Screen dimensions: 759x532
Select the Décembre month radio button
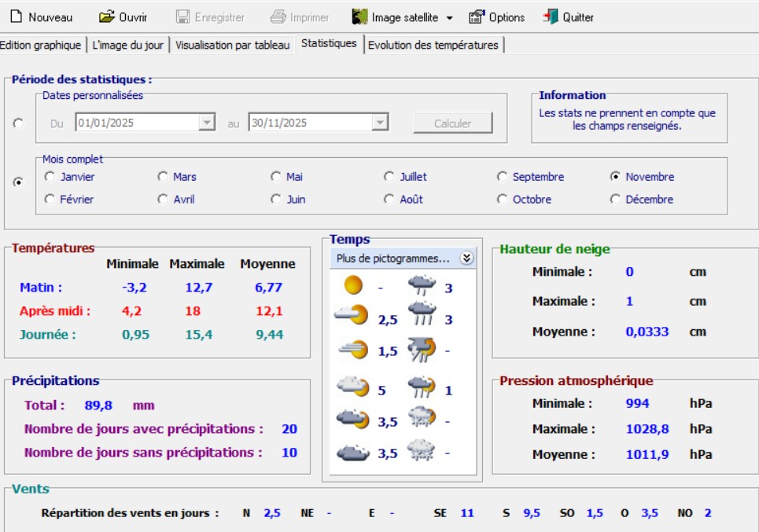[615, 200]
